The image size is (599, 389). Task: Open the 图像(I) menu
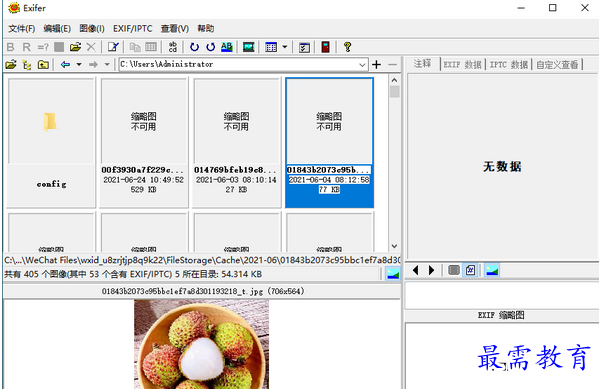click(92, 29)
